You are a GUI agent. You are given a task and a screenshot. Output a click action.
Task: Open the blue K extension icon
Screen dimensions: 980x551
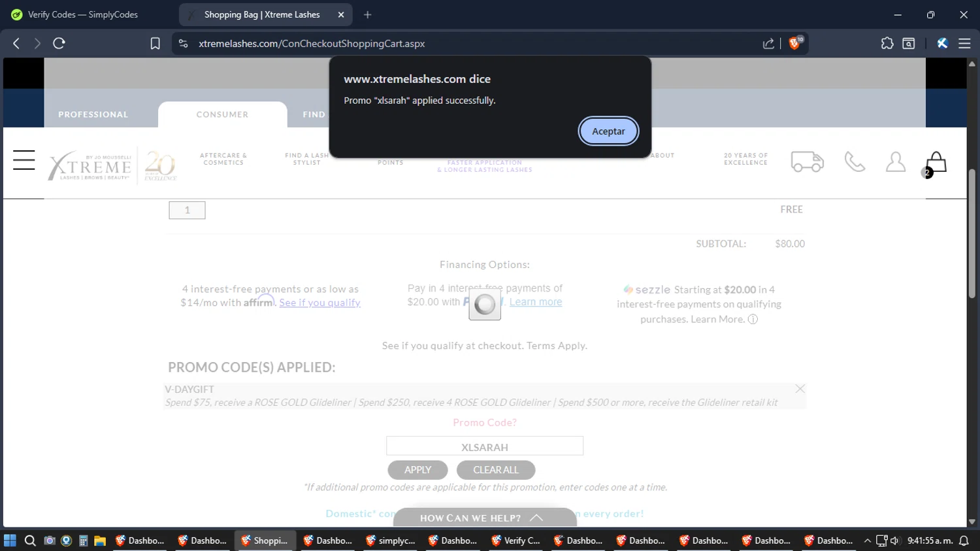pyautogui.click(x=942, y=43)
